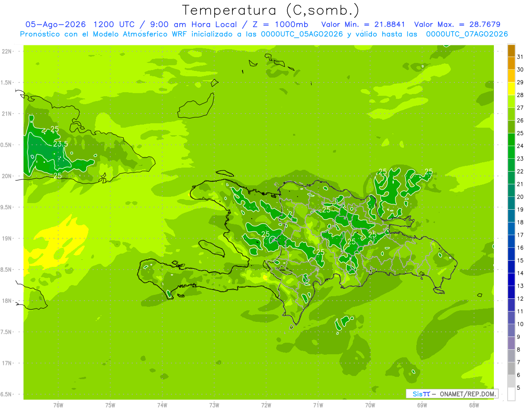Select the '0000UTC_05AGO2026' initialization time

302,34
